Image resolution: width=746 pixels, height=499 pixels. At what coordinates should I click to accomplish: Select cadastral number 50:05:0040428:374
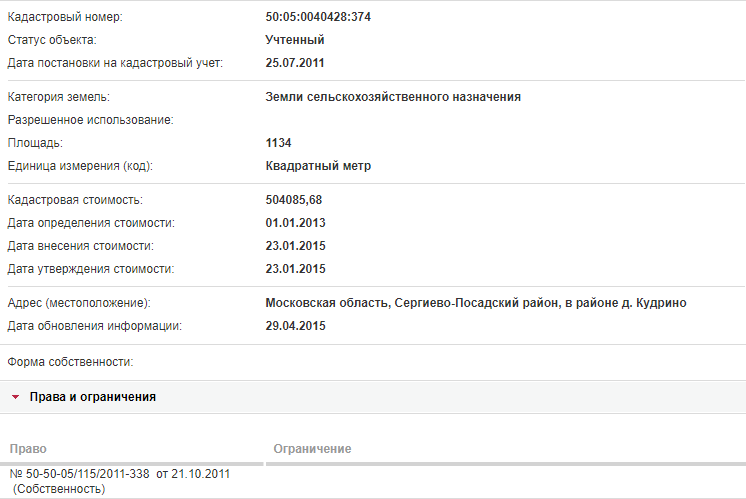pos(318,17)
